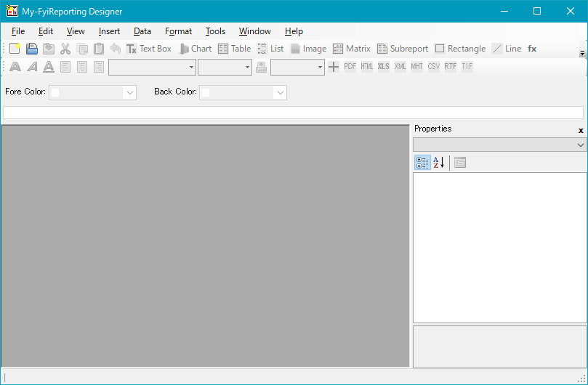Expand the Properties object selector dropdown
This screenshot has height=385, width=588.
pyautogui.click(x=581, y=145)
